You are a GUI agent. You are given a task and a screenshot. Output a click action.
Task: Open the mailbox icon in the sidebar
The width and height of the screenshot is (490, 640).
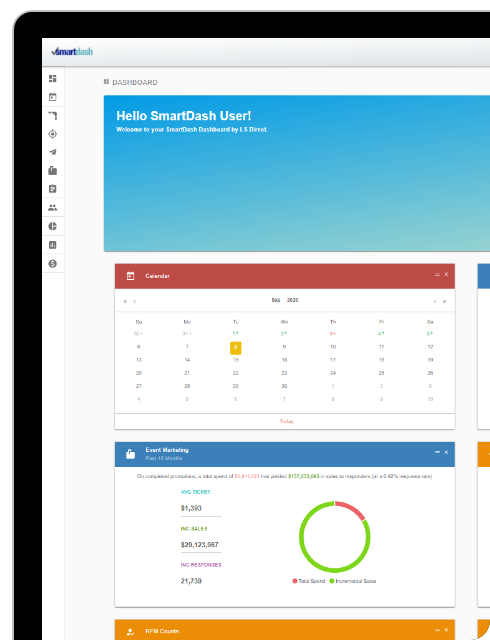coord(53,171)
